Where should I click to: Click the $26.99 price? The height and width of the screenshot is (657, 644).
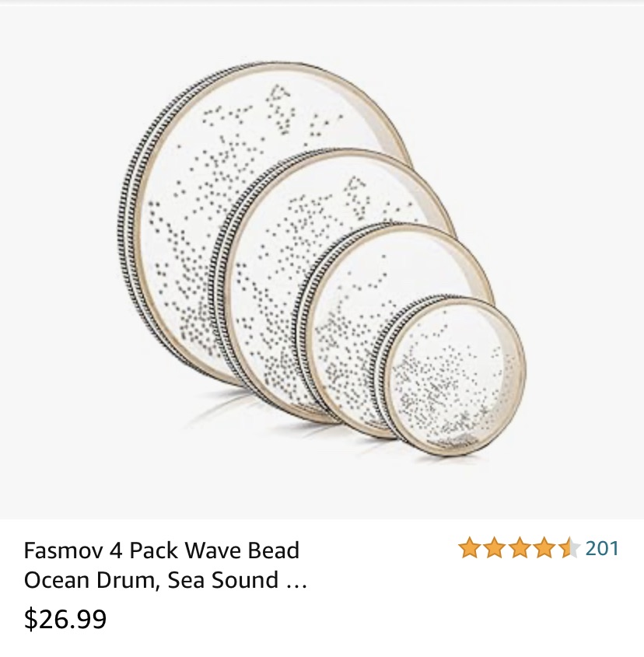tap(65, 619)
